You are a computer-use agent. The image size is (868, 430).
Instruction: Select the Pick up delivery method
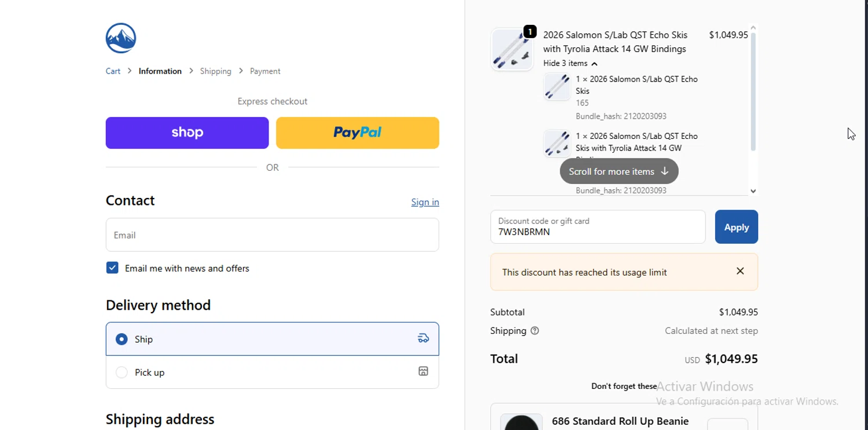[x=122, y=372]
